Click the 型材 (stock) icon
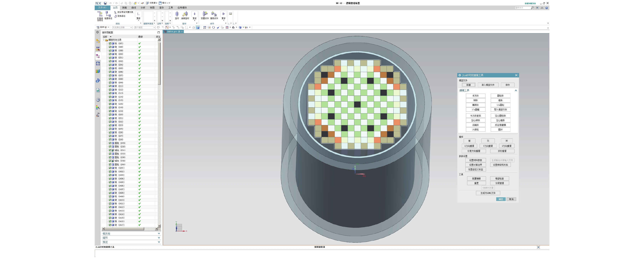Viewport: 644px width, 258px height. point(177,15)
